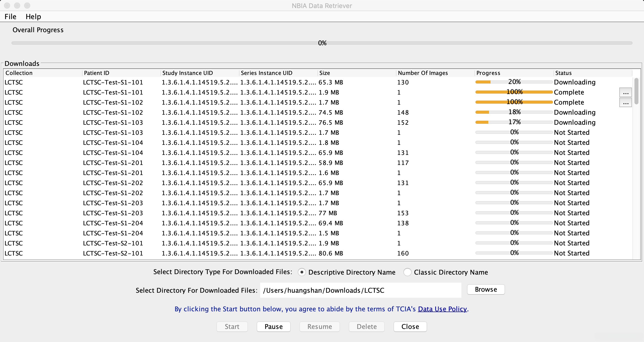644x342 pixels.
Task: Open the File menu
Action: point(10,17)
